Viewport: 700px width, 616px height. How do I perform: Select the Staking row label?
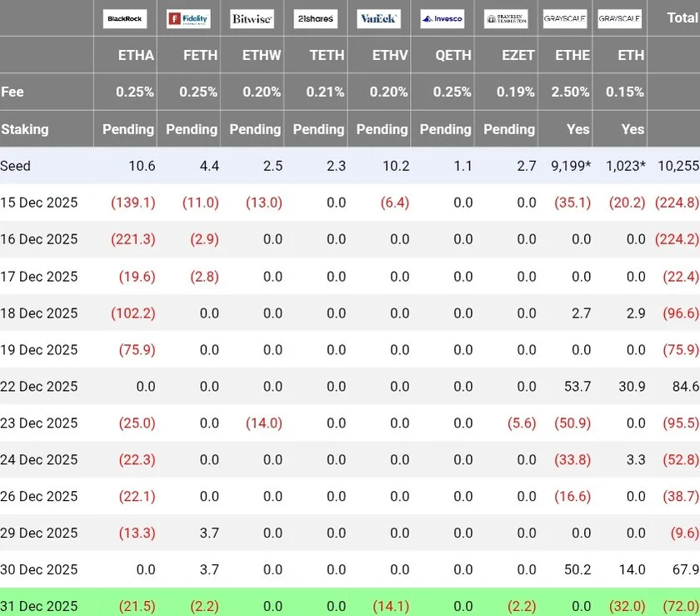click(x=25, y=129)
